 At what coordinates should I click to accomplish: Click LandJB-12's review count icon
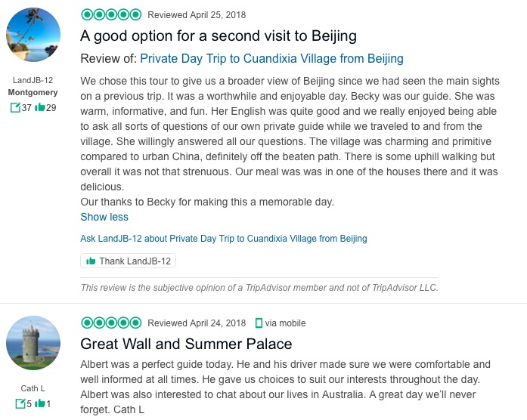pos(15,108)
